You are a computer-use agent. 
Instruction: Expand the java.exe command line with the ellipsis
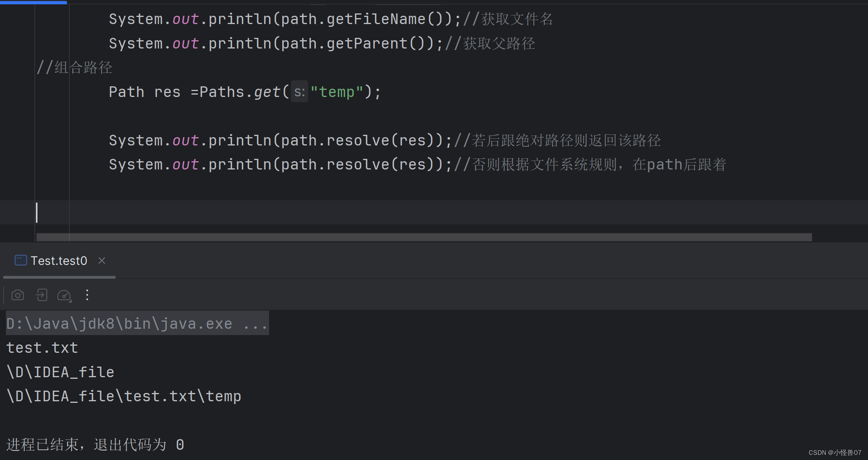pos(257,323)
